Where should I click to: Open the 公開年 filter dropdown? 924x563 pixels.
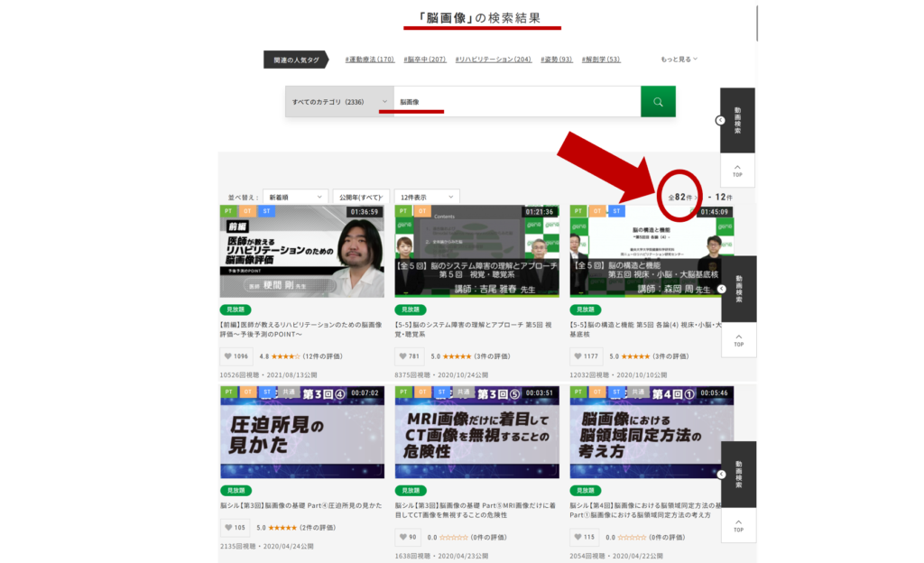pos(361,197)
